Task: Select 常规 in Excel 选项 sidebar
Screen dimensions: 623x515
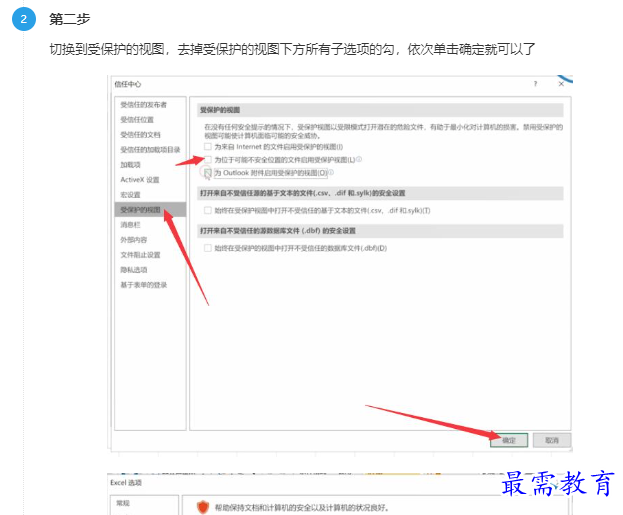Action: point(123,503)
